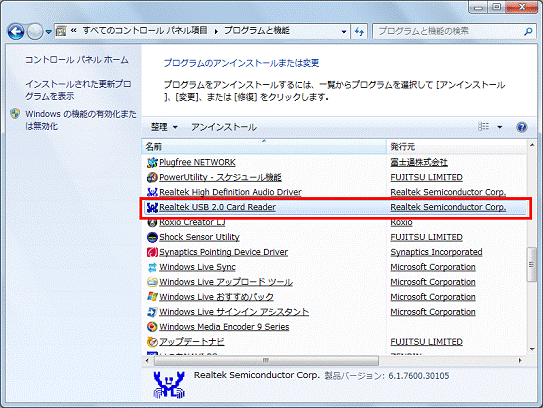The width and height of the screenshot is (543, 408).
Task: Click Synaptics Incorporated publisher cell
Action: [436, 252]
